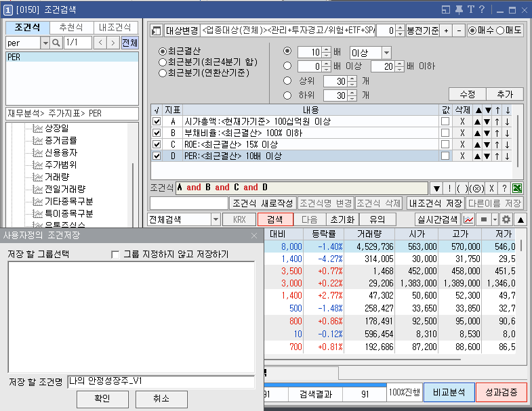Open the settings gear icon in search bar
Screen dimensions: 532x411
point(506,220)
